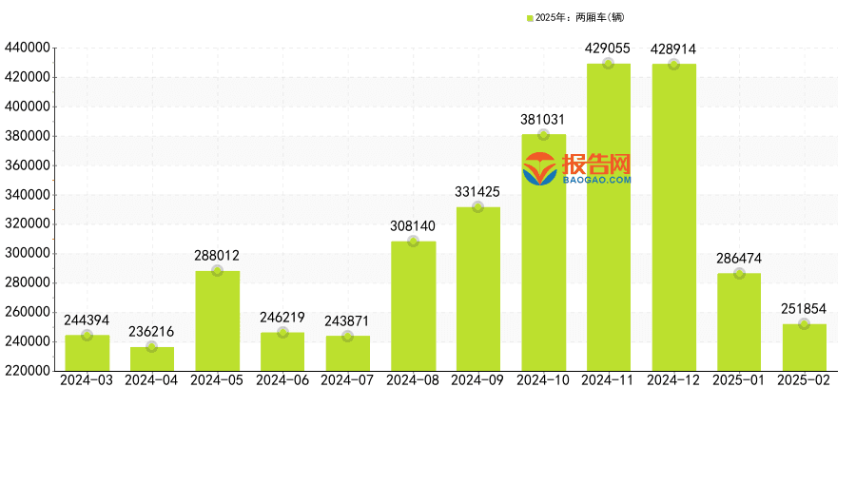Click y-axis value 260000
This screenshot has width=856, height=504.
tap(28, 312)
